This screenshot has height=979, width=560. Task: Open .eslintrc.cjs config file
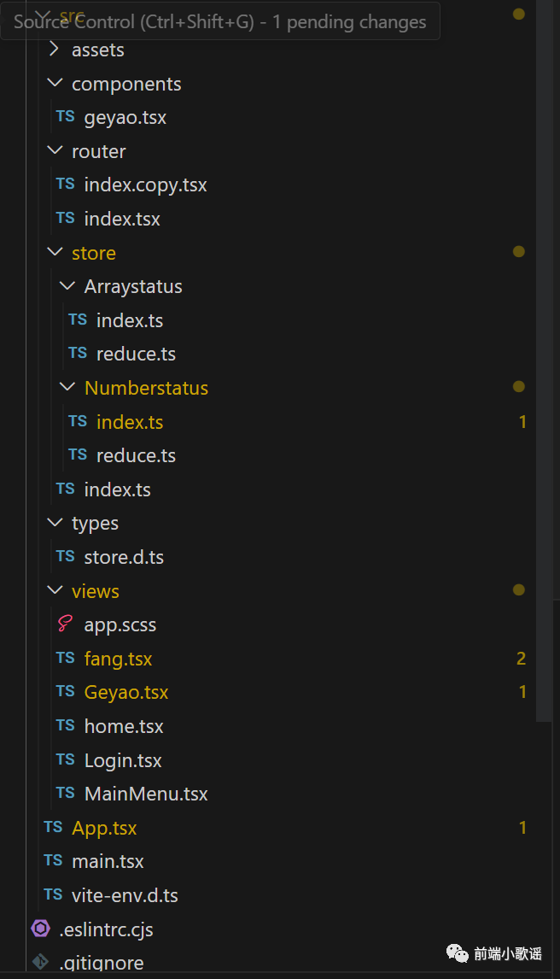point(106,930)
